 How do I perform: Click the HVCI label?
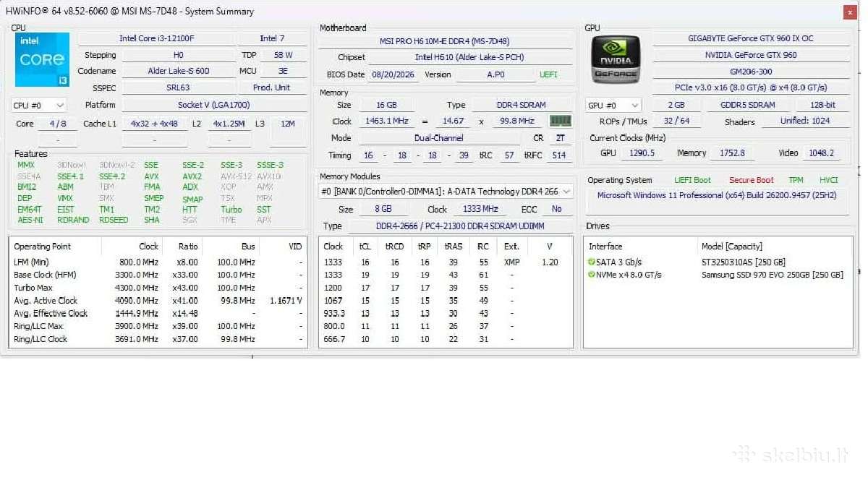tap(829, 181)
